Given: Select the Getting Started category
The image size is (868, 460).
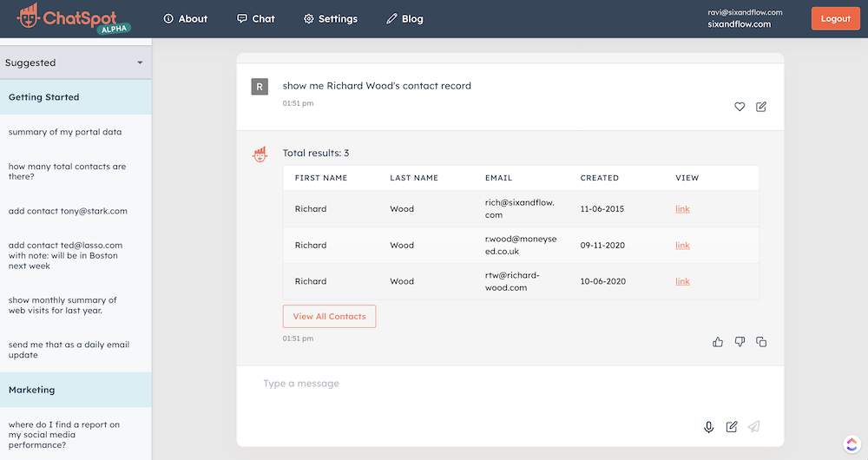Looking at the screenshot, I should (76, 97).
